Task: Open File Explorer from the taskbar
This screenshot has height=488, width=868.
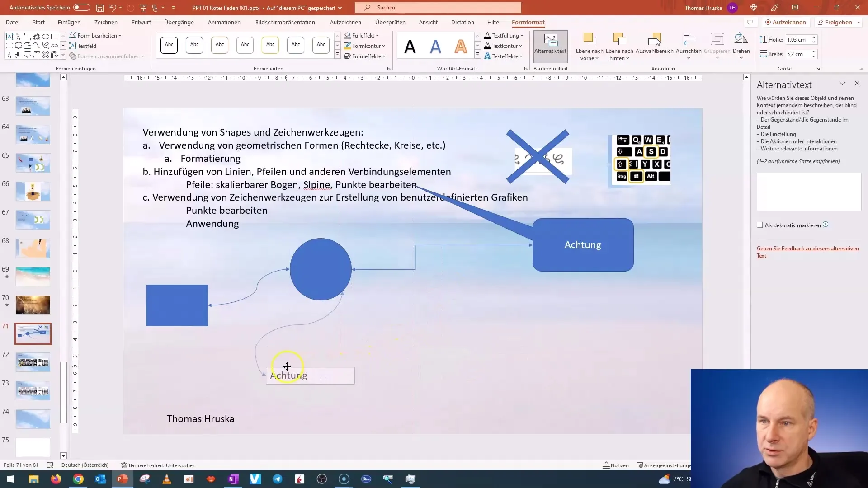Action: [x=34, y=479]
